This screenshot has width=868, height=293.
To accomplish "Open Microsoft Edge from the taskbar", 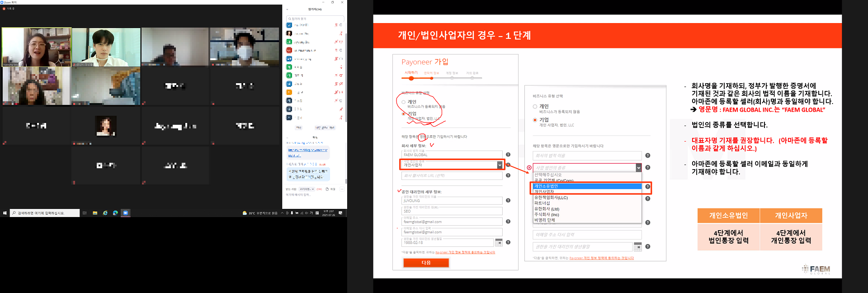I will point(115,213).
